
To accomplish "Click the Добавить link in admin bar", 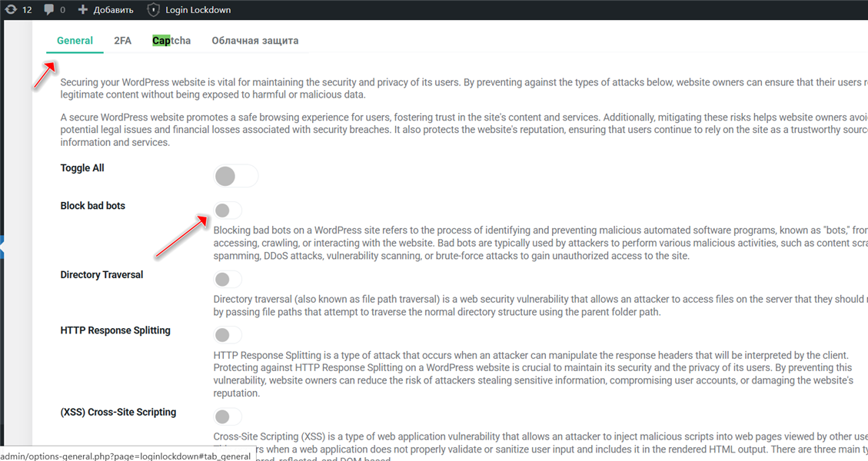I will [112, 10].
